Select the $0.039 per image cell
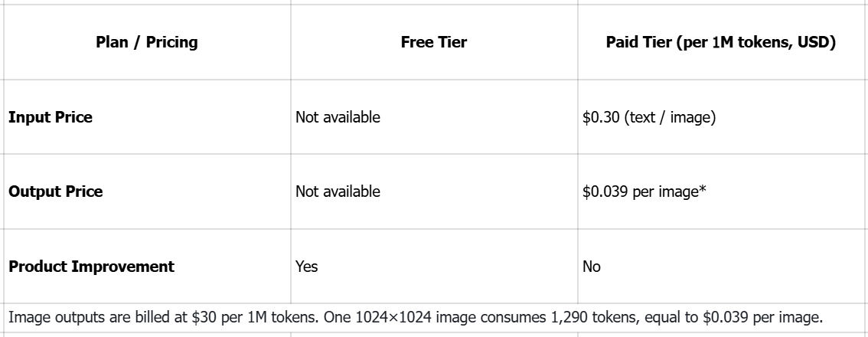Viewport: 868px width, 337px height. (x=721, y=191)
